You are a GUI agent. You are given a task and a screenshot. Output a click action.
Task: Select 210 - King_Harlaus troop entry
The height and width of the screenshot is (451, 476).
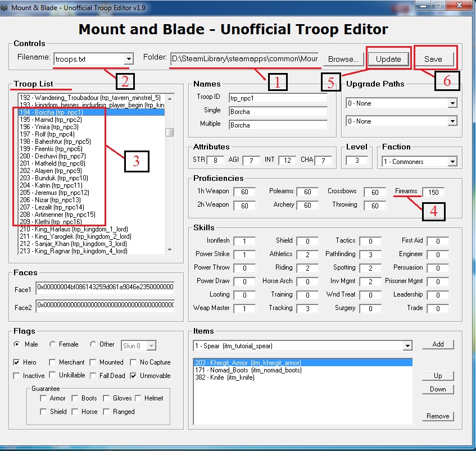pyautogui.click(x=92, y=229)
